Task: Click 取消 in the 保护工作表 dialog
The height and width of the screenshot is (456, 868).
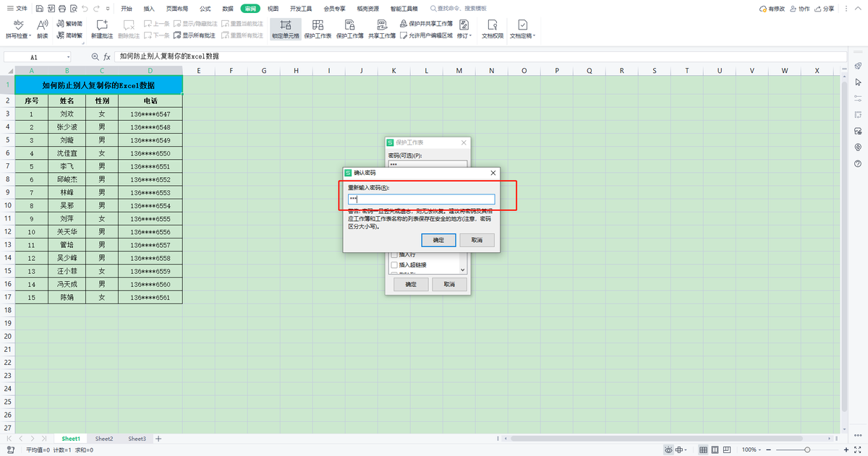Action: coord(449,285)
